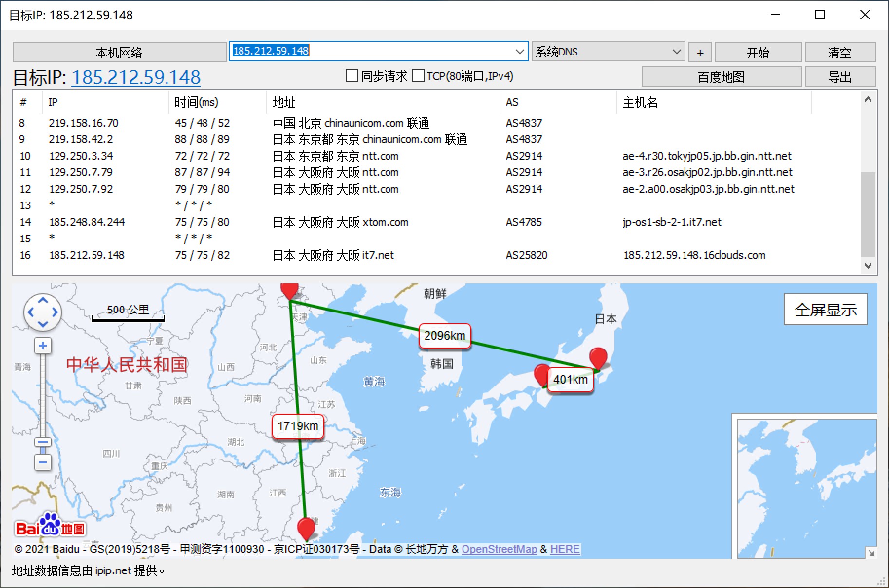Screen dimensions: 889x588
Task: Open the target IP address dropdown list
Action: point(519,51)
